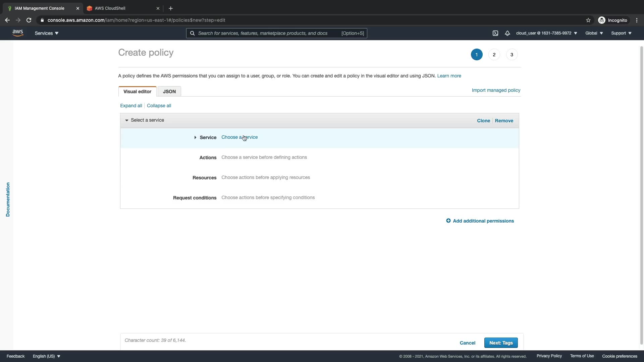Open the cloud_user account dropdown

pos(546,33)
